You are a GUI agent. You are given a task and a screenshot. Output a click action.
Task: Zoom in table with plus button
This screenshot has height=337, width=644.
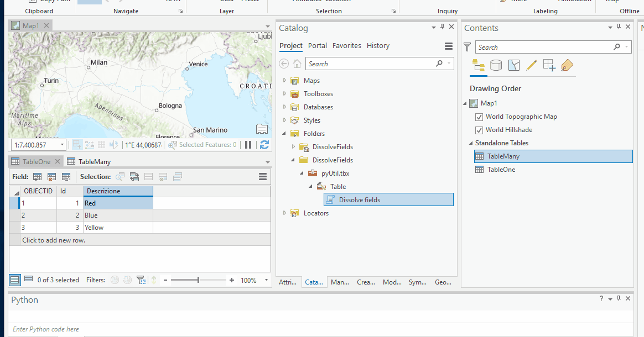point(232,280)
